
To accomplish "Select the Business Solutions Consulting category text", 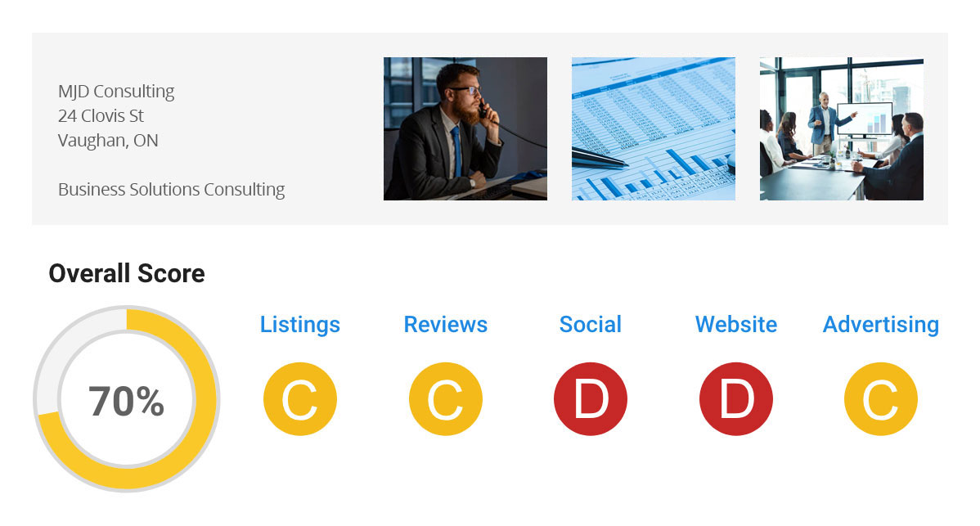I will coord(171,190).
